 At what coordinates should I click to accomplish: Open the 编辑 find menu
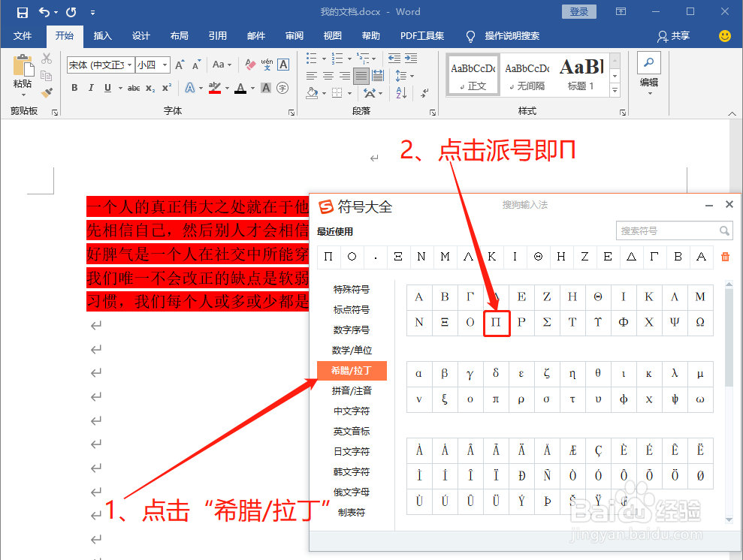(649, 75)
